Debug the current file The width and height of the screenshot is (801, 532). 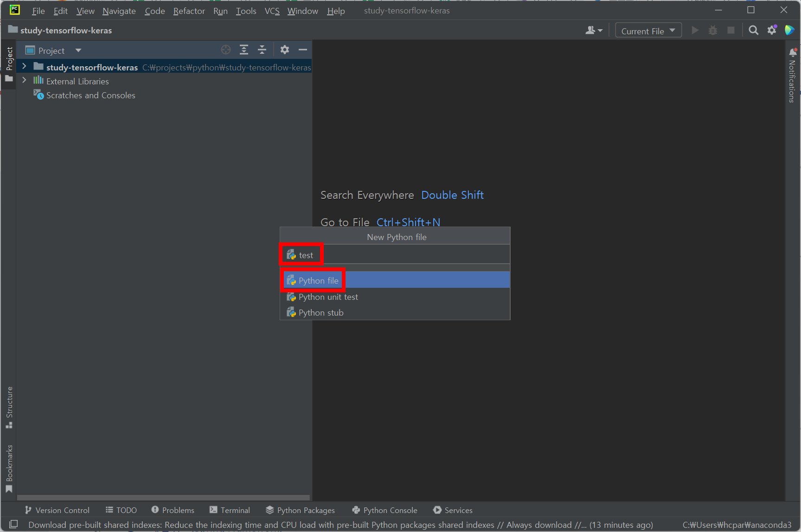(713, 31)
